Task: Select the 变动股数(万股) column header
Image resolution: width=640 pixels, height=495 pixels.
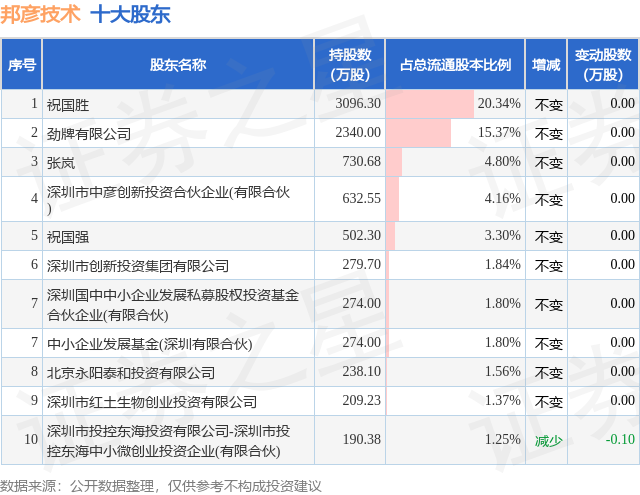Action: pyautogui.click(x=603, y=64)
